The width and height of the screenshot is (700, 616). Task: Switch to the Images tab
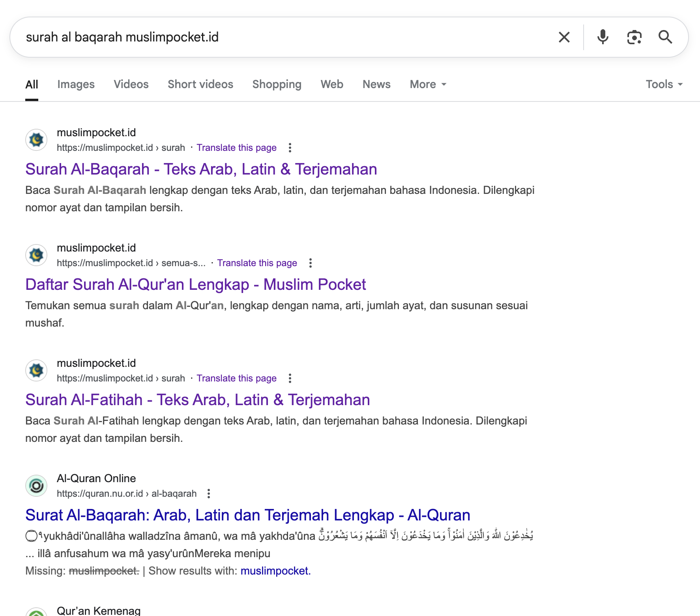click(76, 84)
